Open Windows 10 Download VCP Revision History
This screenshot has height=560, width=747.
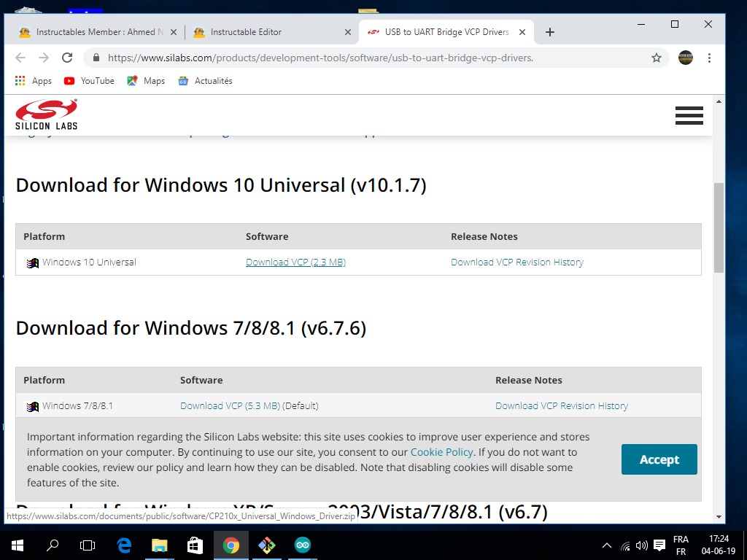coord(517,262)
